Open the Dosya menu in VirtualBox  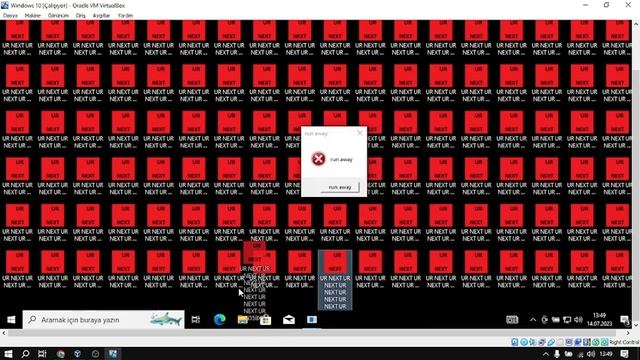(10, 16)
